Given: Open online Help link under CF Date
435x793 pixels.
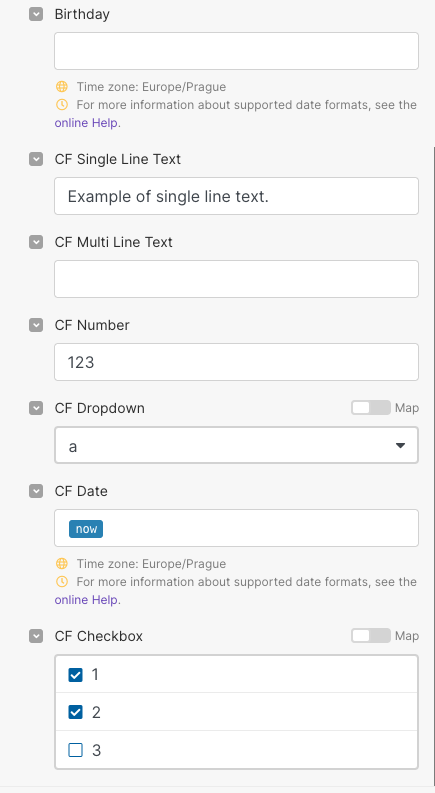Looking at the screenshot, I should (x=86, y=600).
